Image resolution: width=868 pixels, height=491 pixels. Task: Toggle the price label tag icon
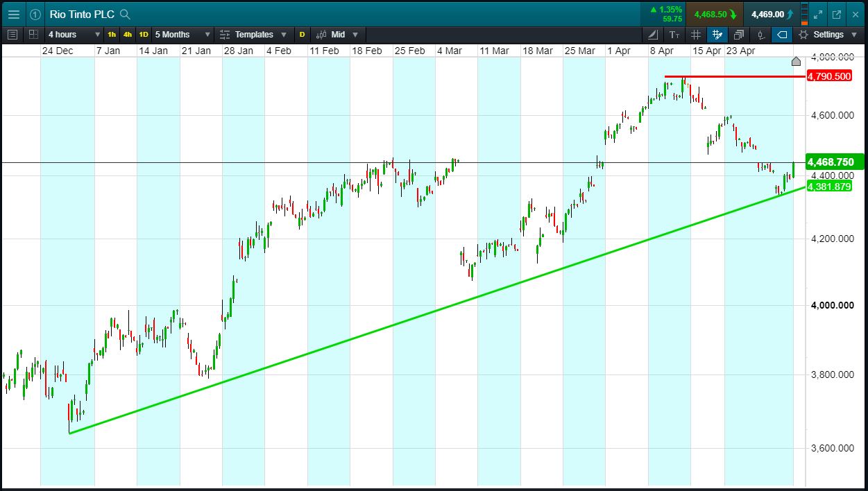point(782,35)
